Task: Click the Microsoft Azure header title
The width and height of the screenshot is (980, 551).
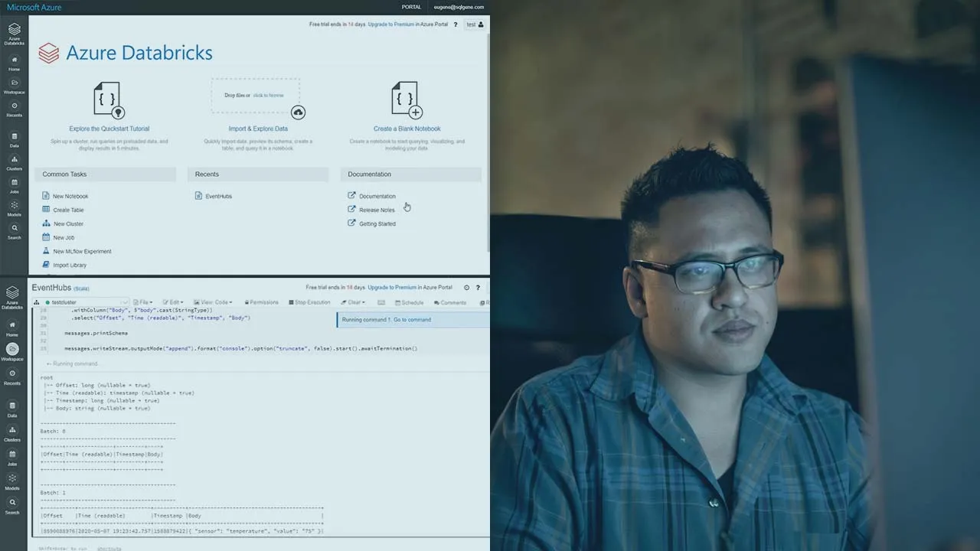Action: point(34,7)
